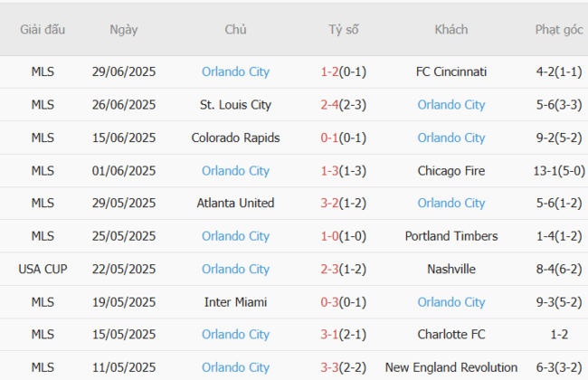The height and width of the screenshot is (380, 588).
Task: Click Colorado Rapids home team
Action: [235, 138]
